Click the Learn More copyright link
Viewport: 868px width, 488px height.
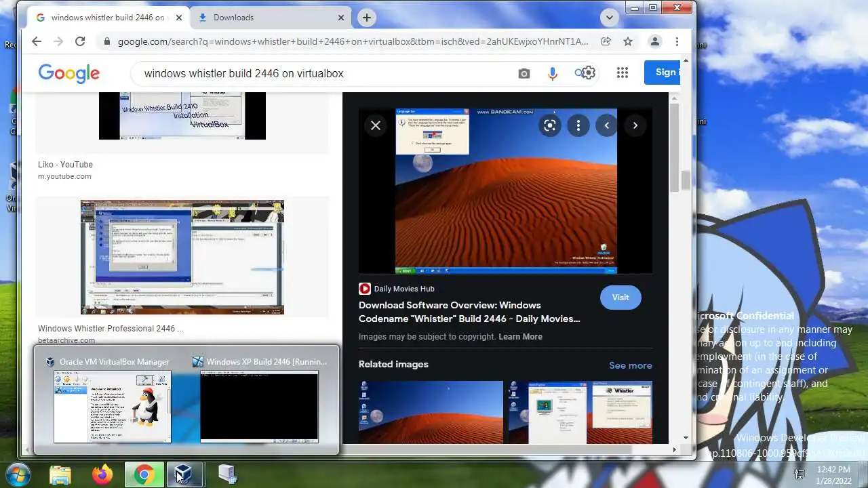pos(520,337)
